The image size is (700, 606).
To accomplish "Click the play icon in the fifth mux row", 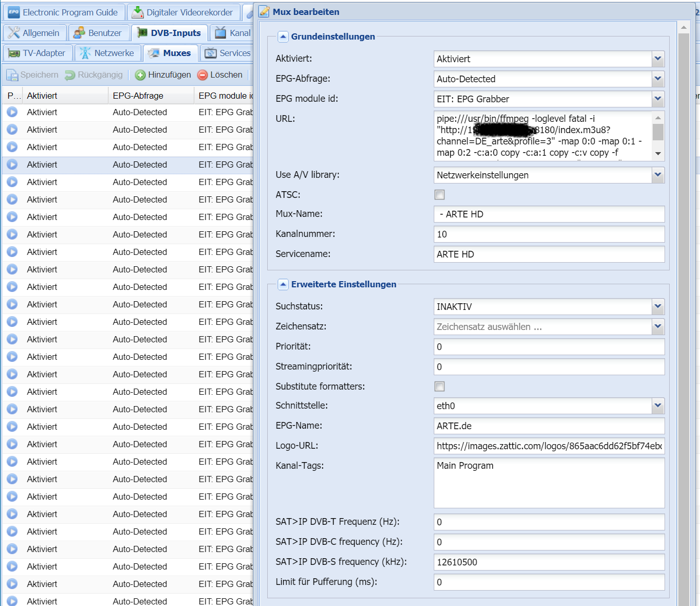I will [12, 182].
